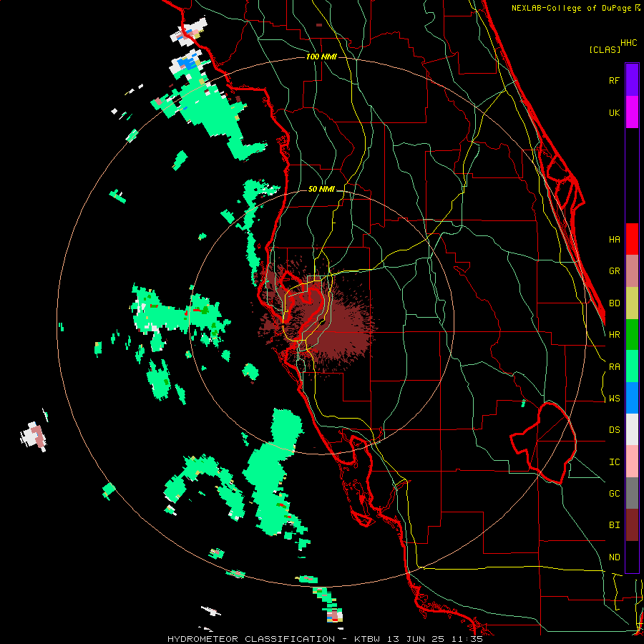Image resolution: width=644 pixels, height=644 pixels.
Task: Select the GC gray legend swatch
Action: click(x=632, y=493)
